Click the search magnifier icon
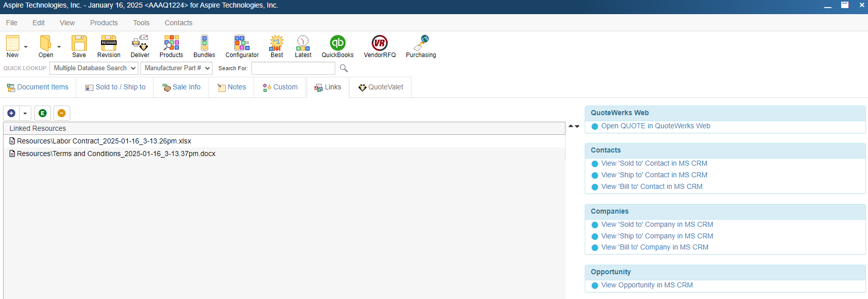Screen dimensions: 868x299 (x=344, y=68)
